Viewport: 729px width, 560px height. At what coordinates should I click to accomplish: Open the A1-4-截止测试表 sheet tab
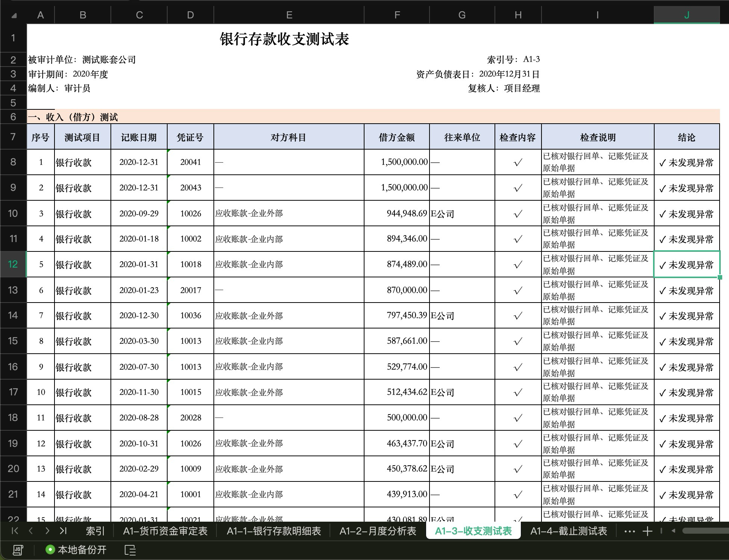tap(569, 531)
